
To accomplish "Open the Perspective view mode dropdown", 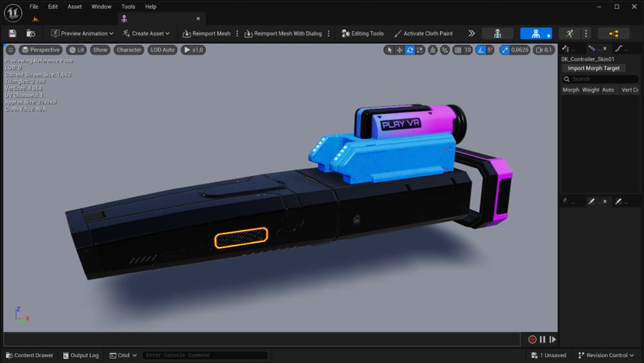I will pyautogui.click(x=41, y=50).
